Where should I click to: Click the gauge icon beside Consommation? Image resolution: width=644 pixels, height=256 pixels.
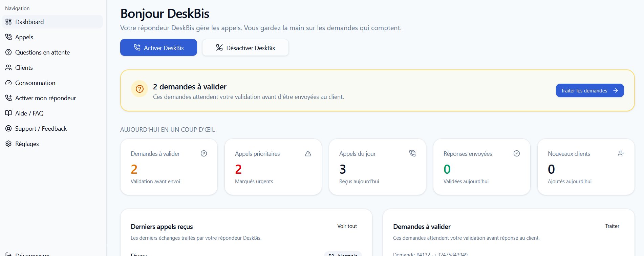(8, 83)
